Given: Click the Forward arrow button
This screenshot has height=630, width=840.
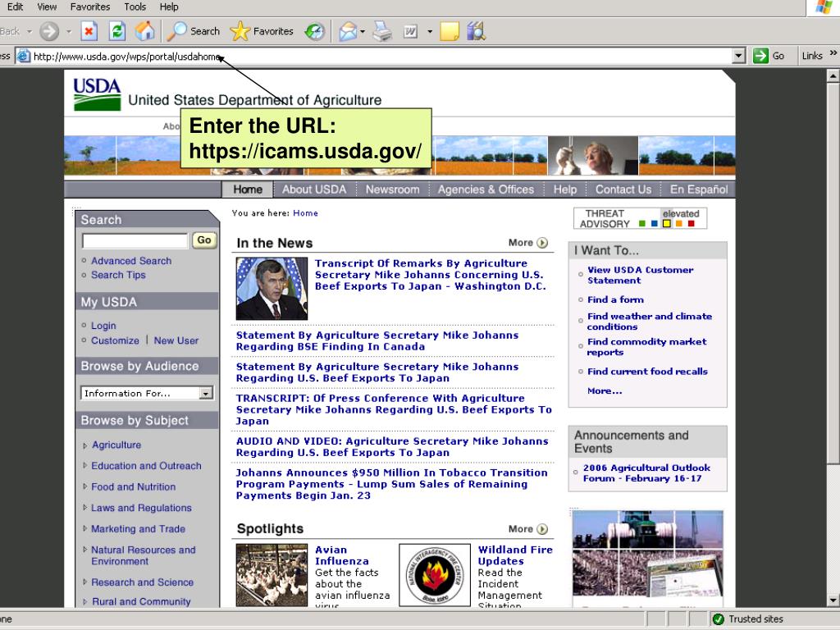Looking at the screenshot, I should pyautogui.click(x=49, y=31).
